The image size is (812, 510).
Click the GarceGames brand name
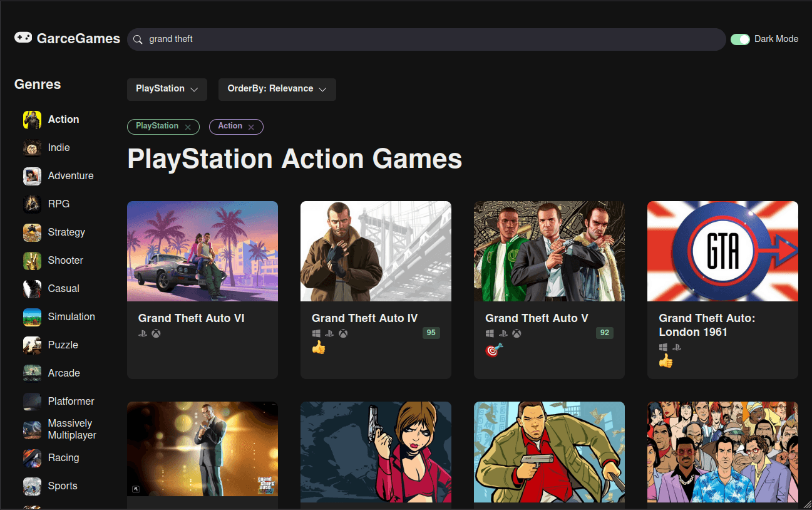[78, 39]
